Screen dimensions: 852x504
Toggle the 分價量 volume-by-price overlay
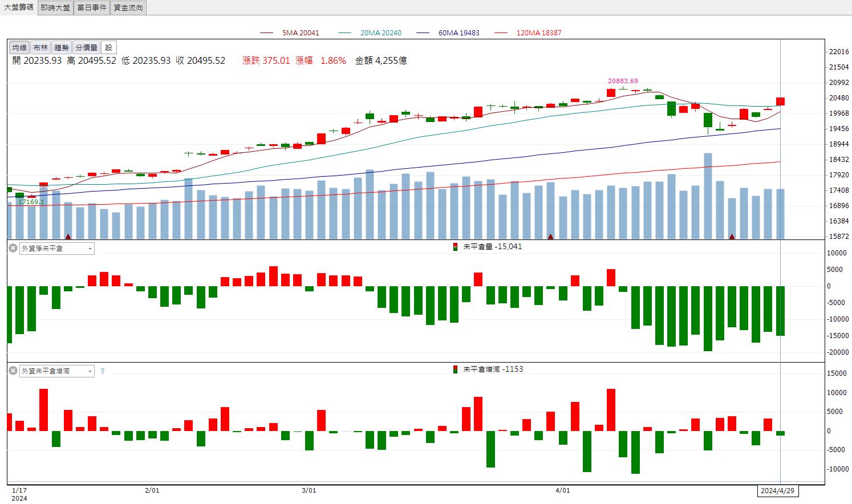click(x=87, y=47)
